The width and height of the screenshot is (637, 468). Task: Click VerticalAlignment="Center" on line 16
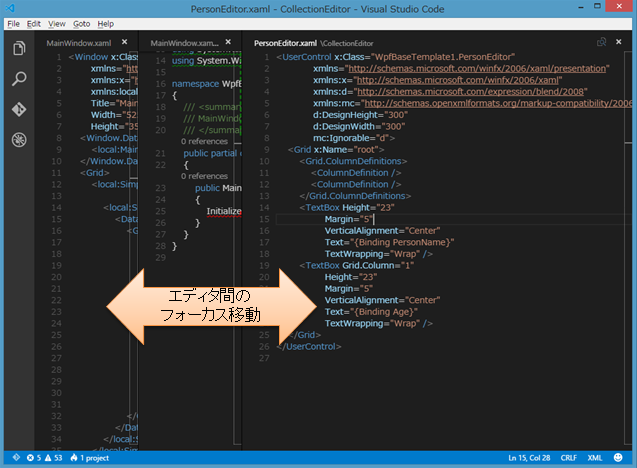[382, 231]
